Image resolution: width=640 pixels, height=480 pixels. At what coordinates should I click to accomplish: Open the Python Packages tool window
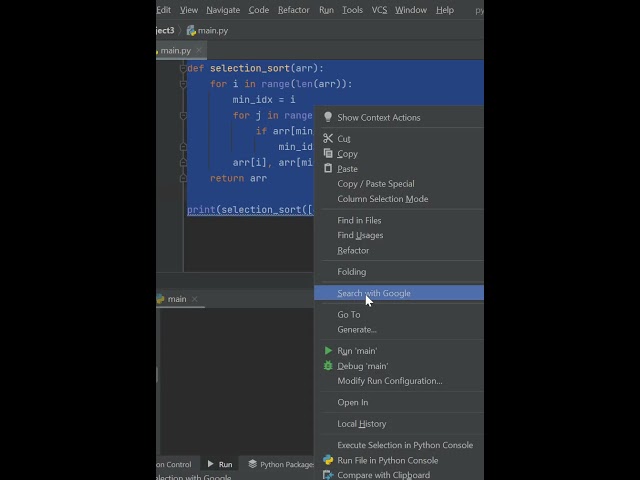(281, 464)
